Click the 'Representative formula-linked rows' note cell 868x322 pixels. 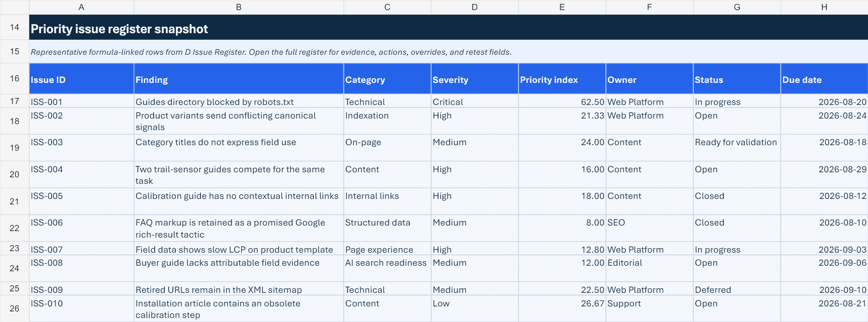tap(449, 52)
